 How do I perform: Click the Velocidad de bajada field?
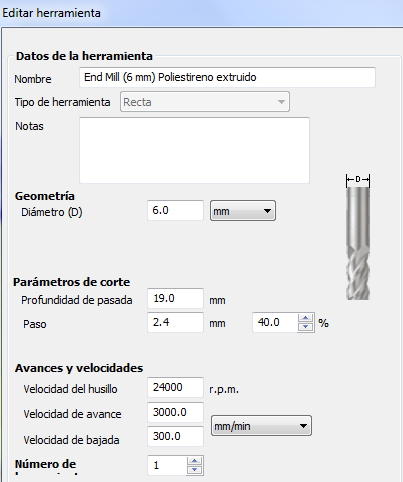(x=175, y=436)
